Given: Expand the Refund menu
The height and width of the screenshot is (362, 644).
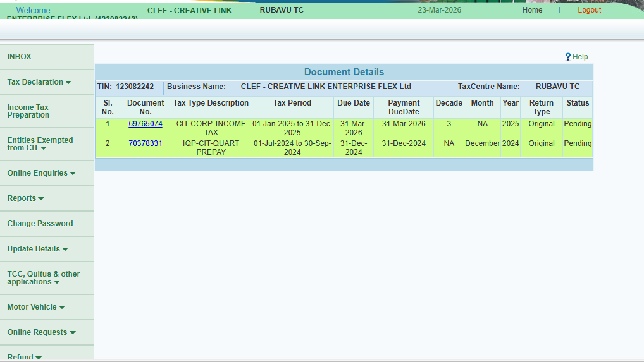Looking at the screenshot, I should coord(24,357).
